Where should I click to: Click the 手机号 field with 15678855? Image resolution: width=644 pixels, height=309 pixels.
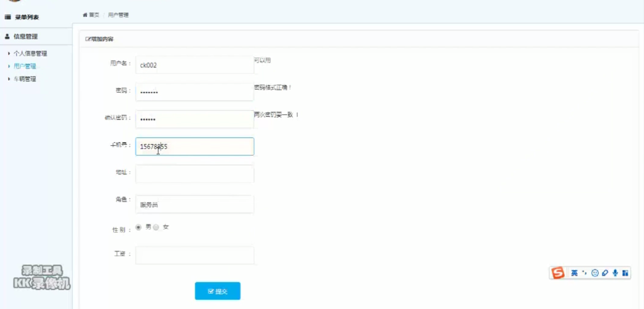[194, 146]
